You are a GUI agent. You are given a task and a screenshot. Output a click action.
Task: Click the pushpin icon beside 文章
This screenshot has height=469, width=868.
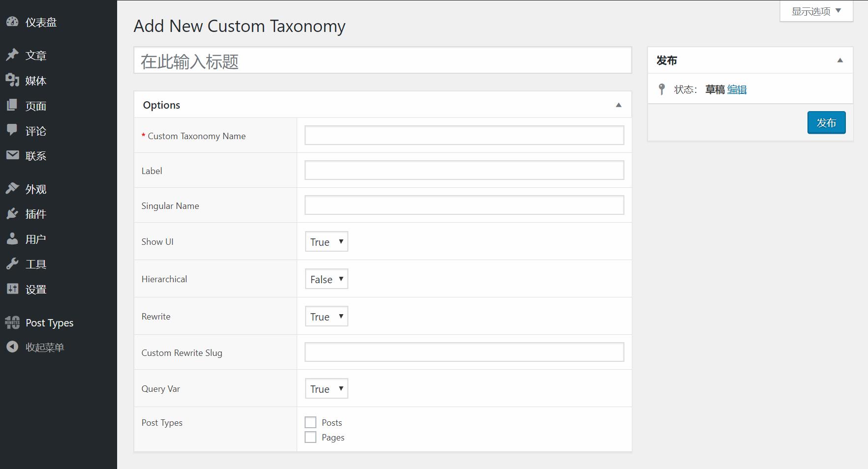(12, 55)
